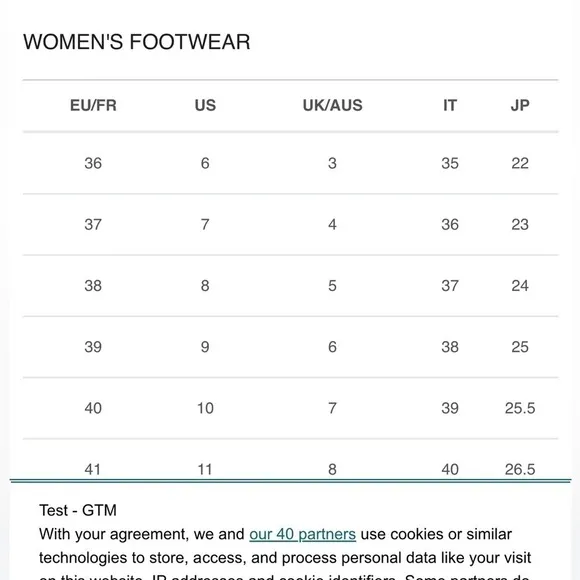Select the US column header

(205, 105)
